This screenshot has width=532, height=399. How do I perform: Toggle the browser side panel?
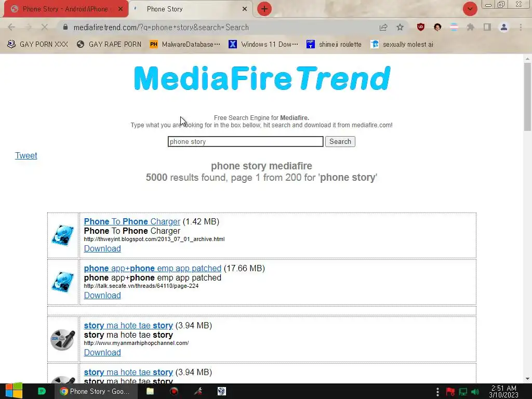coord(487,28)
